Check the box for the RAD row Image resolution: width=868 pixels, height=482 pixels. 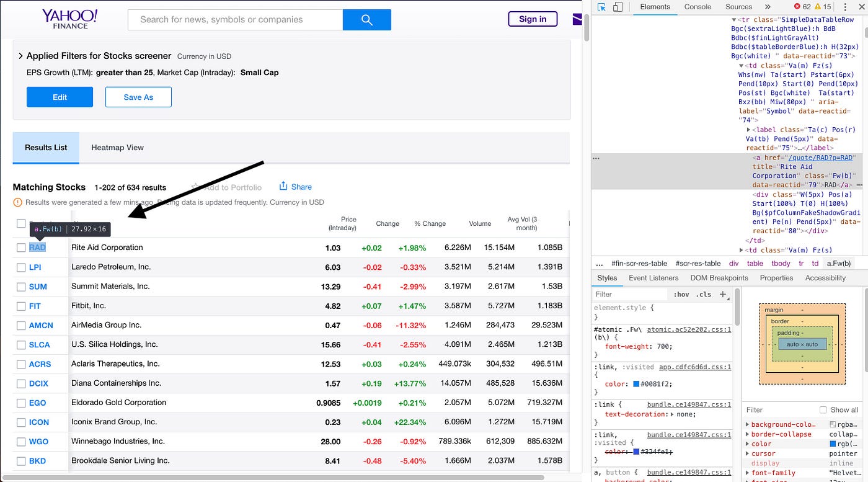[x=21, y=248]
